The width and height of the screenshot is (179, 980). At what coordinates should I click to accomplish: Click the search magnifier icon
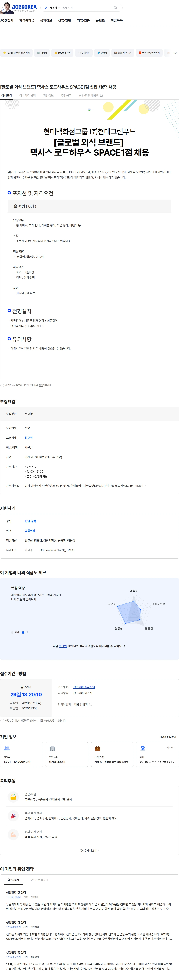pos(116,8)
